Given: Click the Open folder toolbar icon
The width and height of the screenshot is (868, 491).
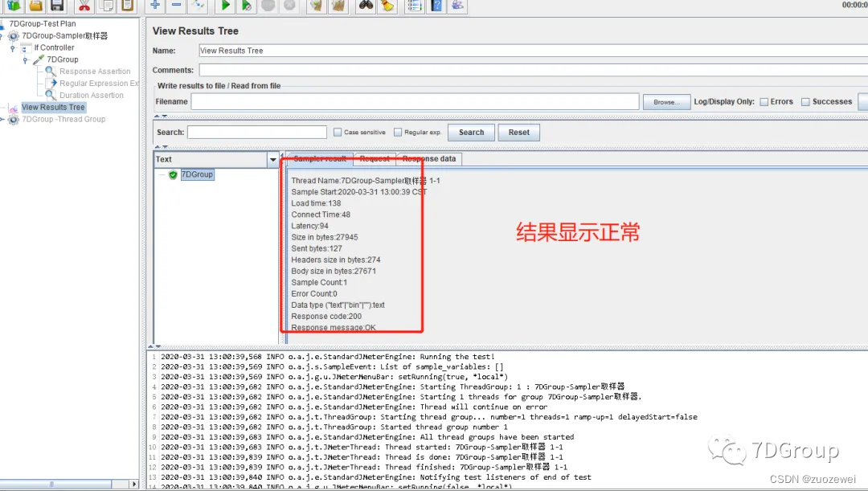Looking at the screenshot, I should point(35,6).
